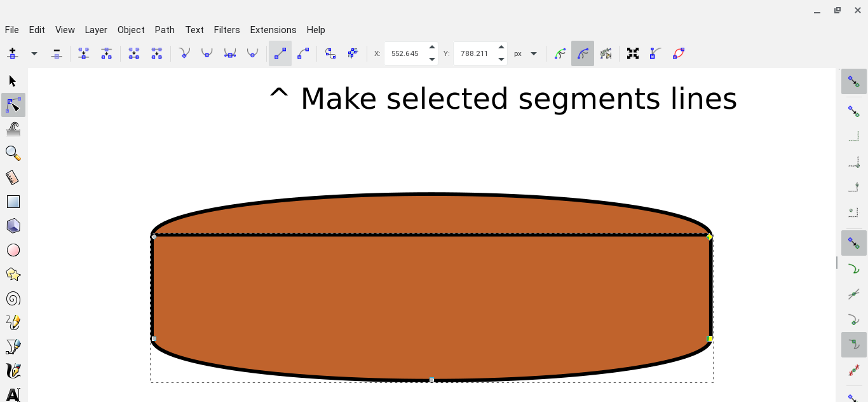Toggle snap to bounding box corners
The width and height of the screenshot is (868, 402).
click(x=854, y=162)
